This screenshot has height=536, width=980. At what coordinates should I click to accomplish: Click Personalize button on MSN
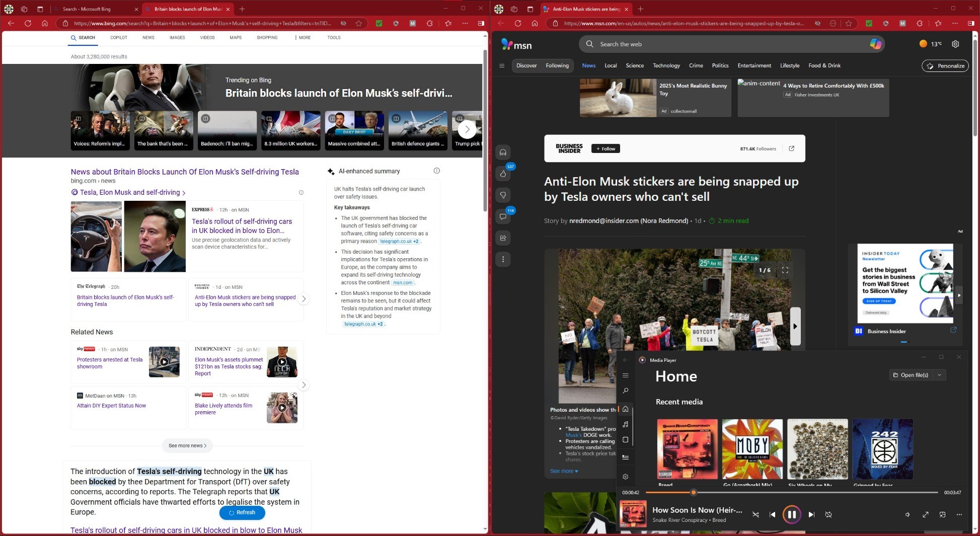(x=945, y=66)
